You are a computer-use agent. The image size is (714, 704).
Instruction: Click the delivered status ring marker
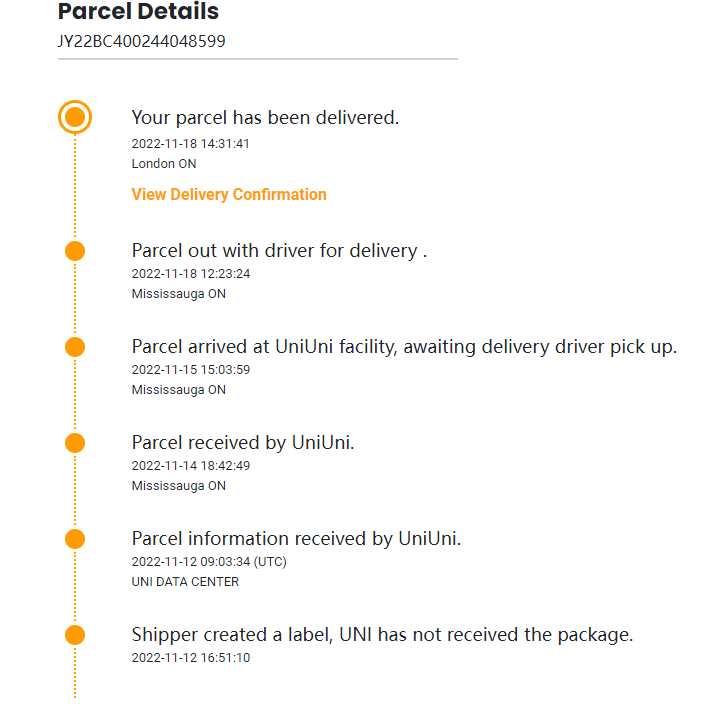pos(75,117)
